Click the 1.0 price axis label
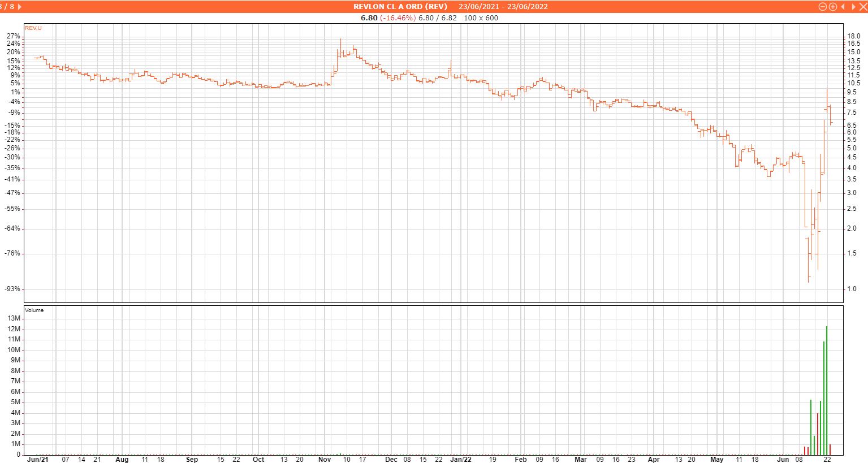Screen dimensions: 868x463 point(852,289)
